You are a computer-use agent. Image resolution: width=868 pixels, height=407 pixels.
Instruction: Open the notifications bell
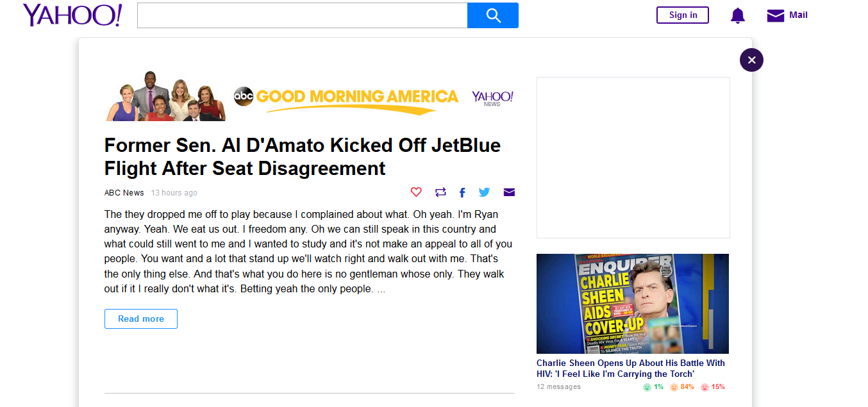pyautogui.click(x=738, y=15)
